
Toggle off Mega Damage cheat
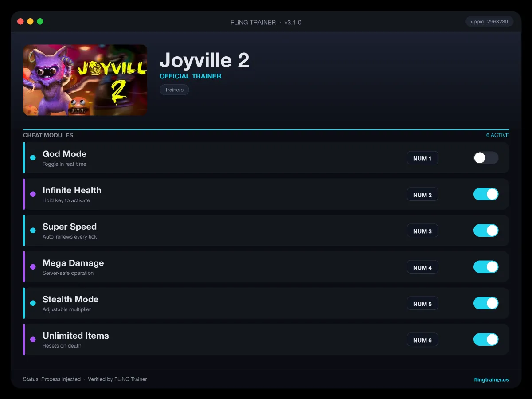486,267
